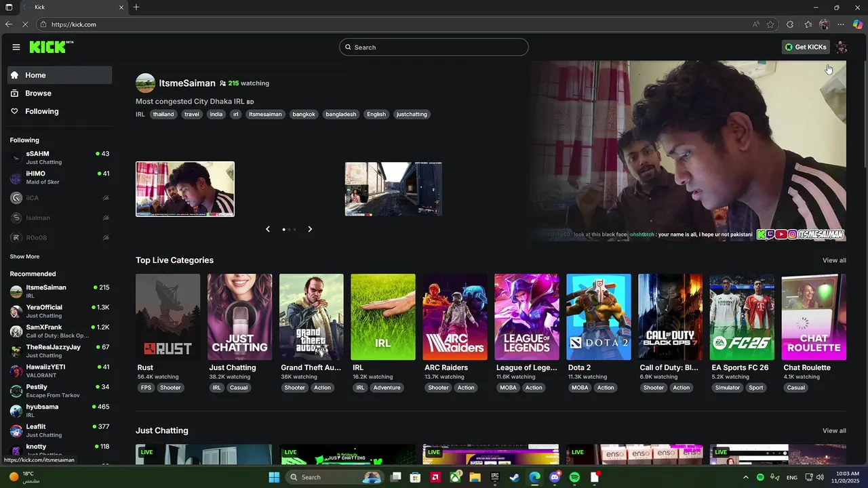Go to previous featured stream arrow
The width and height of the screenshot is (868, 488).
tap(268, 229)
